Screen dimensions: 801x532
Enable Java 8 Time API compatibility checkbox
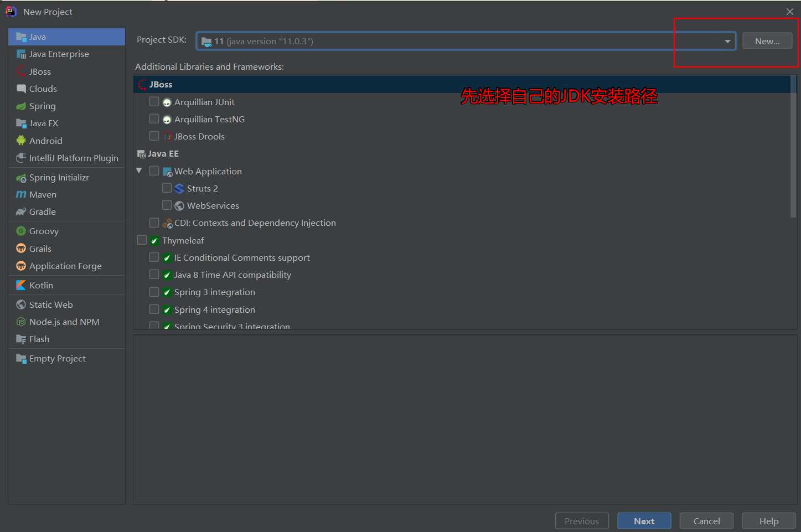pos(154,275)
